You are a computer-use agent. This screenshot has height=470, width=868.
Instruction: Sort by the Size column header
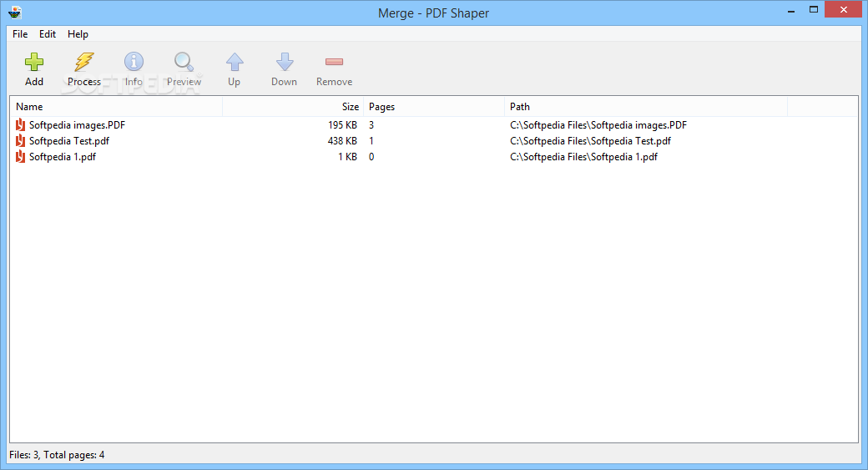click(293, 107)
